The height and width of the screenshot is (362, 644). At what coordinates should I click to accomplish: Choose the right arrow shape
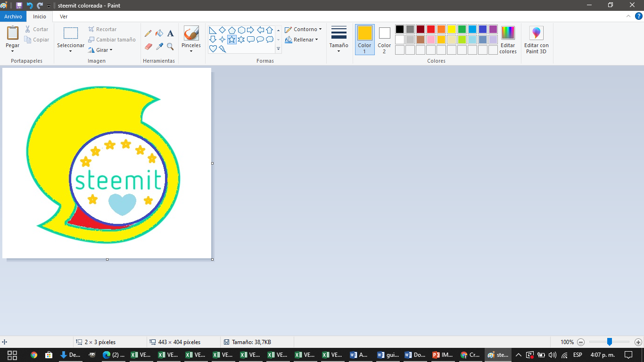click(251, 30)
